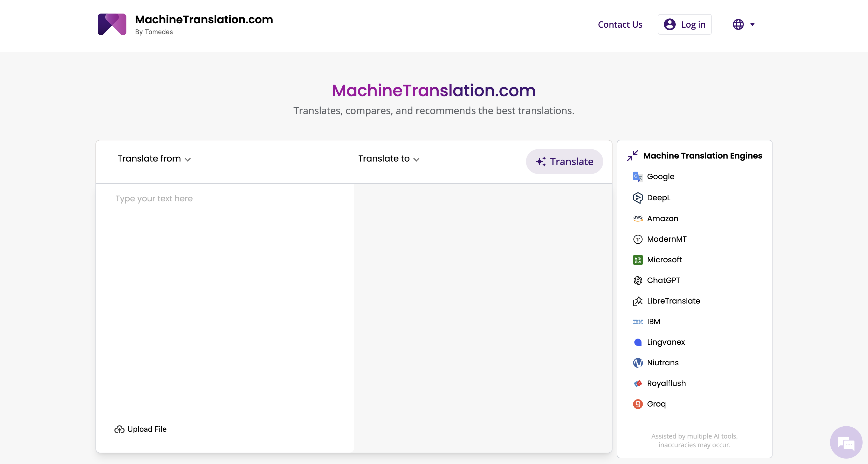
Task: Click the Upload File button
Action: click(x=141, y=429)
